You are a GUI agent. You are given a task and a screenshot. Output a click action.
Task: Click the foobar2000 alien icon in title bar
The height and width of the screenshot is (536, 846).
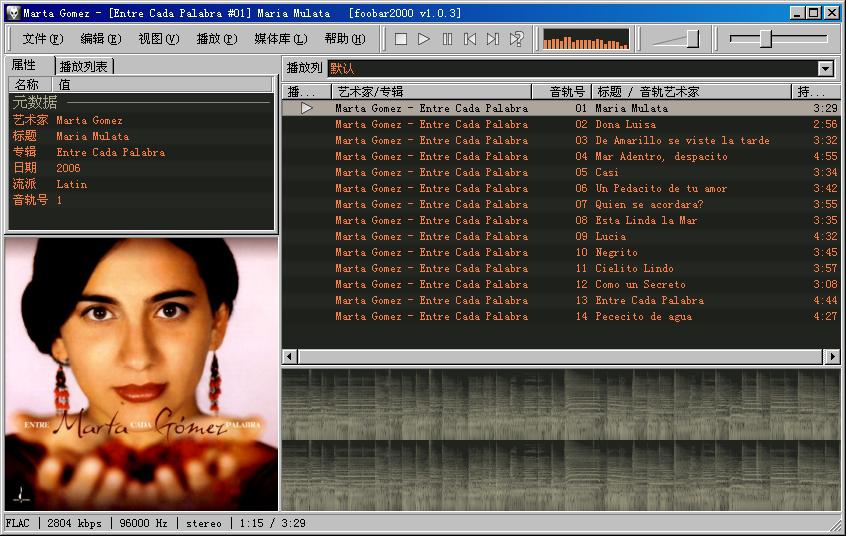(13, 13)
